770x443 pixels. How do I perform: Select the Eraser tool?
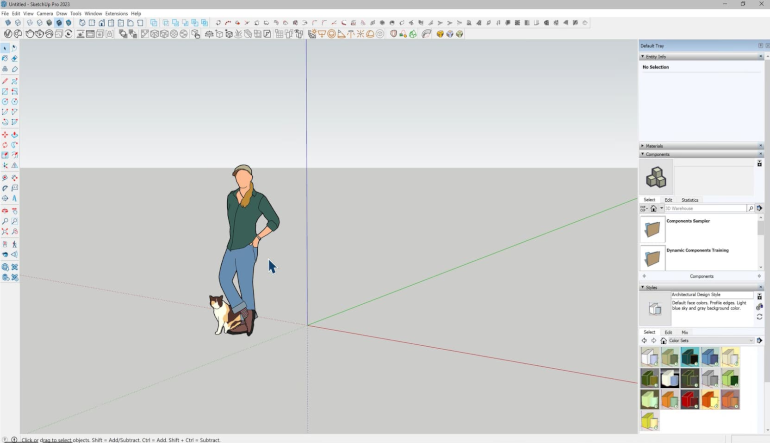(x=14, y=58)
